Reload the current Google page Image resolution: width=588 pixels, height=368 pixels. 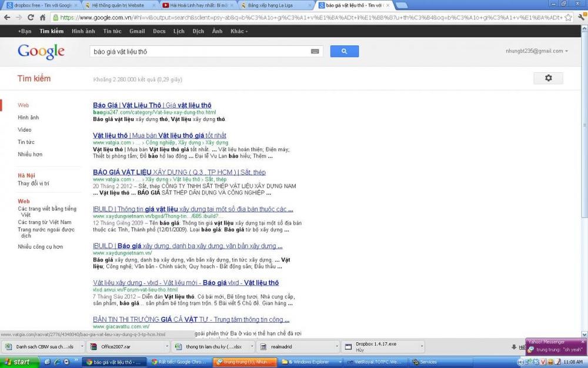click(31, 17)
